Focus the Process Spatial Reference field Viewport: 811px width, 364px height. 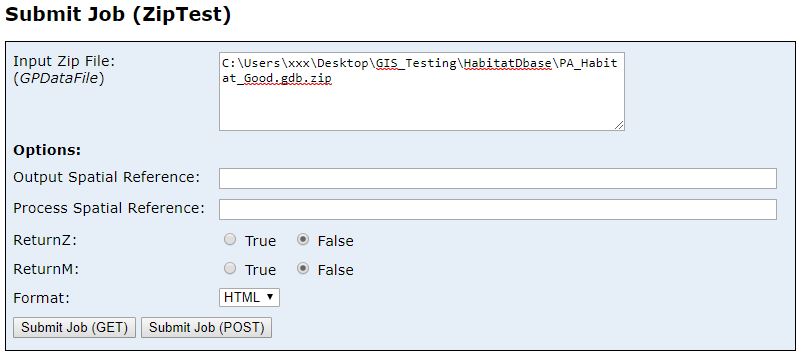[498, 209]
